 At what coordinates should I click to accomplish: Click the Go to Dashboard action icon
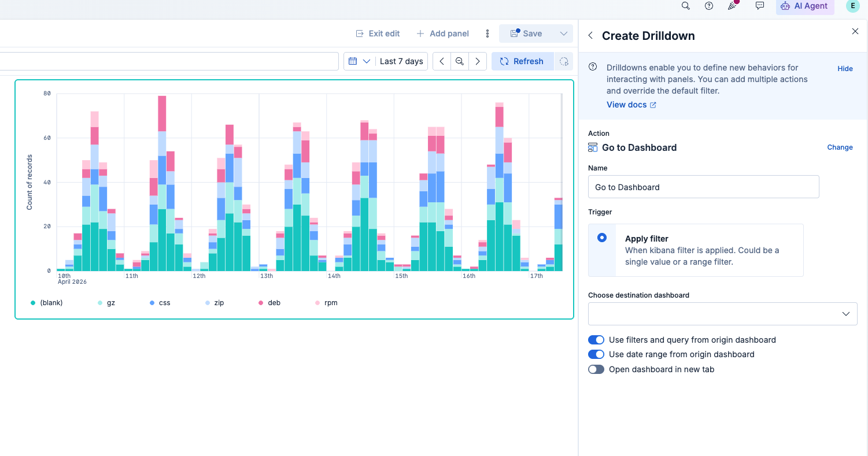(x=593, y=147)
